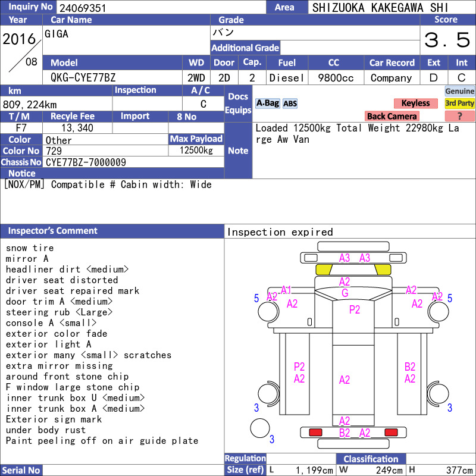476x476 pixels.
Task: Click the wheel drive value 2WD
Action: click(196, 78)
